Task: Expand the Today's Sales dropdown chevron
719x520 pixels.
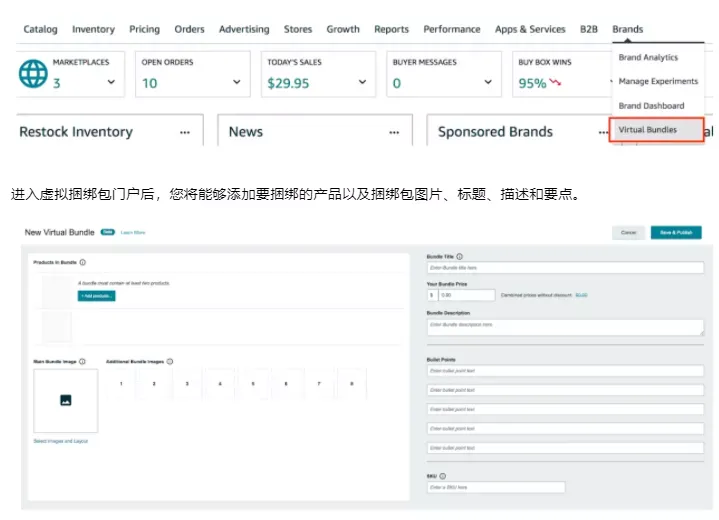Action: coord(362,82)
